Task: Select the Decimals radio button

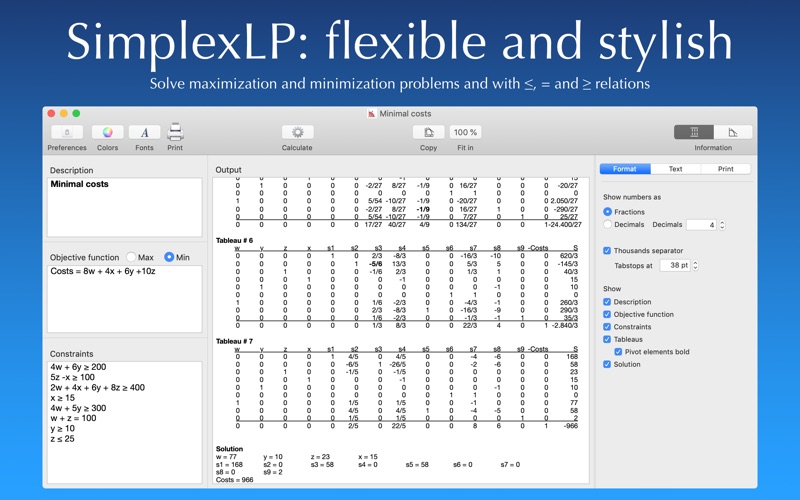Action: coord(607,224)
